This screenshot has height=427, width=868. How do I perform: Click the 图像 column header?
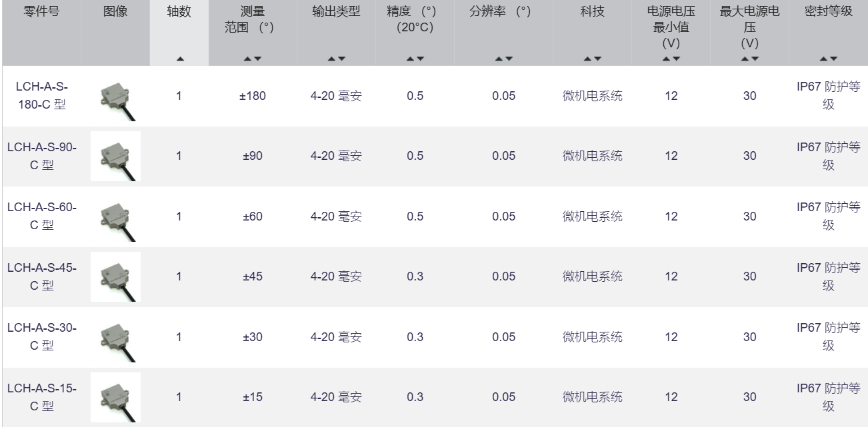point(115,11)
